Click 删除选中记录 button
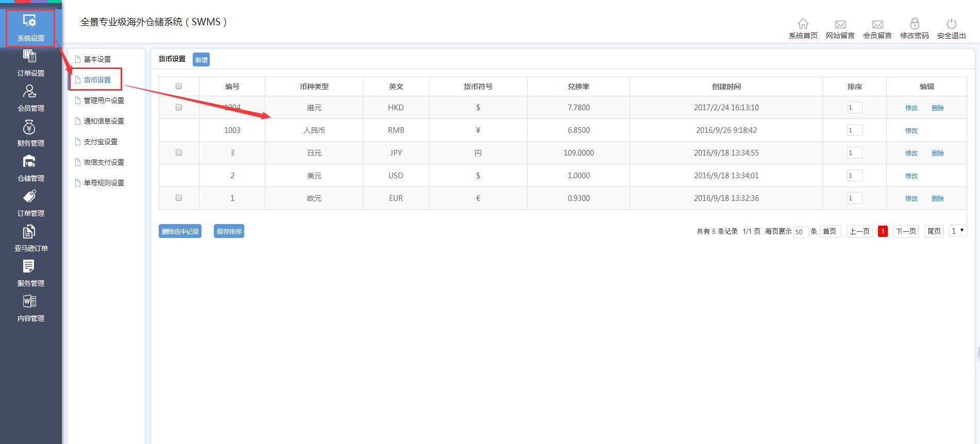This screenshot has width=980, height=444. coord(180,231)
